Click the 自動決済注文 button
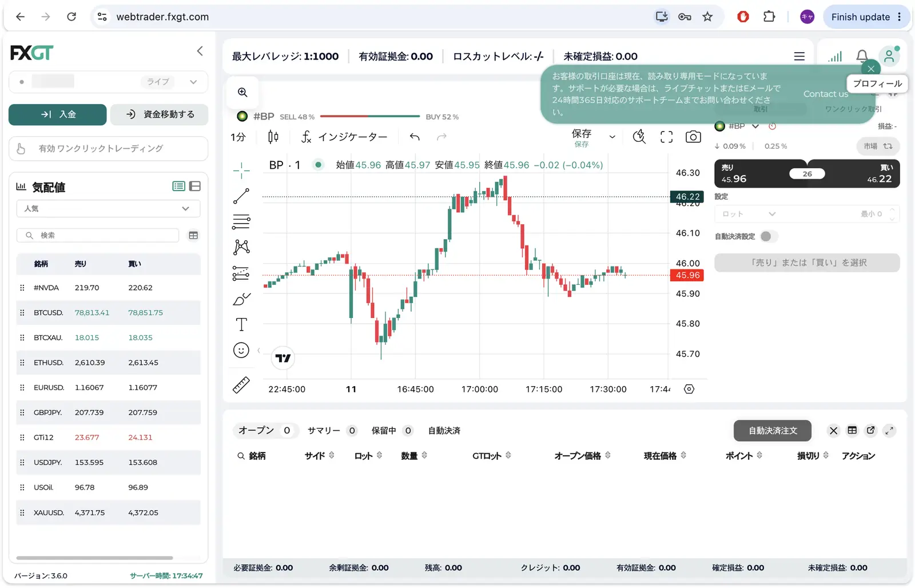This screenshot has height=588, width=915. coord(773,431)
